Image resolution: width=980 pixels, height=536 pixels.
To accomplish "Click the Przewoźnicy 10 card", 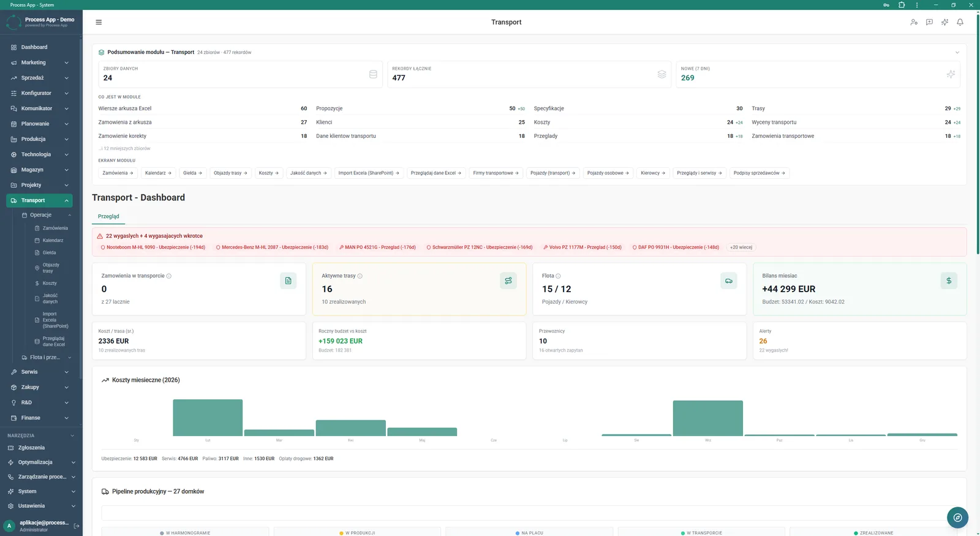I will click(639, 341).
